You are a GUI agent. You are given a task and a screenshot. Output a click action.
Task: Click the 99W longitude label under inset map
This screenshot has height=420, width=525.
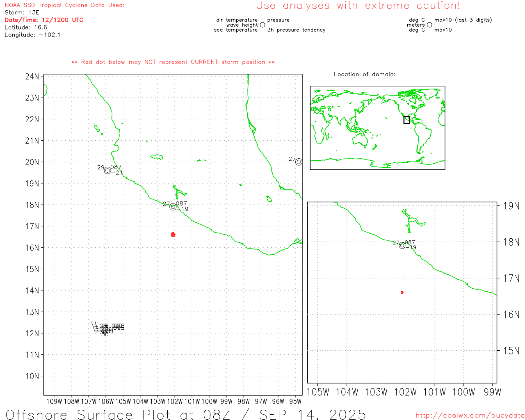pos(493,392)
